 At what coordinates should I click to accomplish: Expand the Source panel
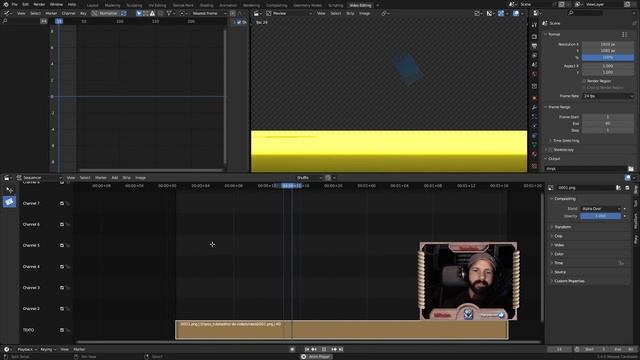click(560, 272)
